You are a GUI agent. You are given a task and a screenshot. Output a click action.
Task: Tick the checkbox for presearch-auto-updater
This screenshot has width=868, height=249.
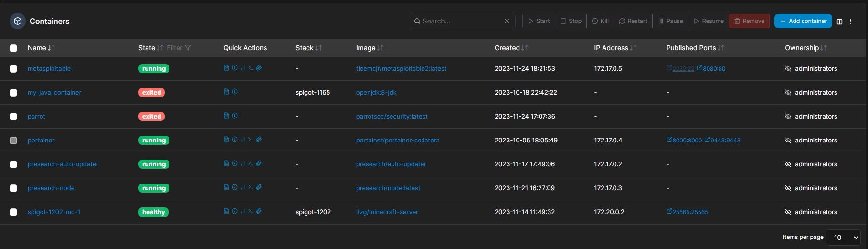point(13,164)
